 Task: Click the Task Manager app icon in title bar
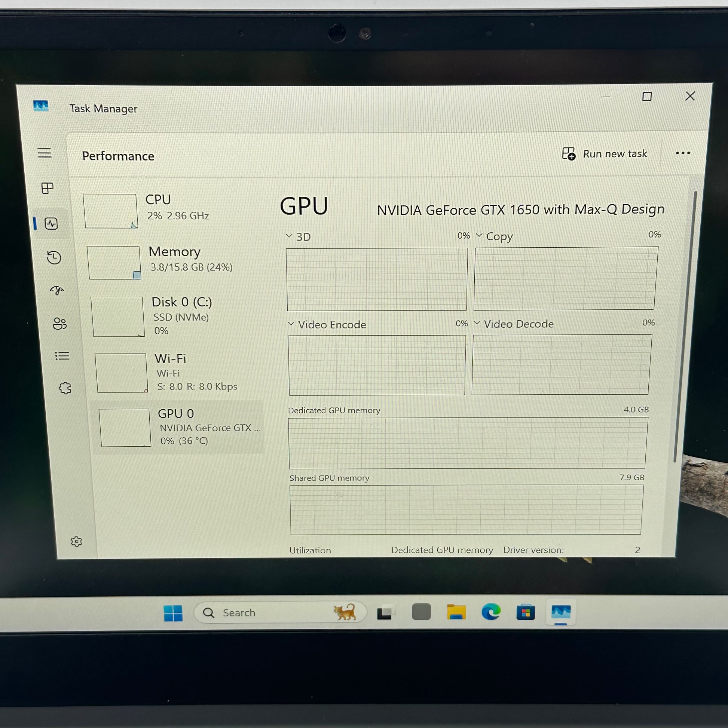(x=41, y=106)
